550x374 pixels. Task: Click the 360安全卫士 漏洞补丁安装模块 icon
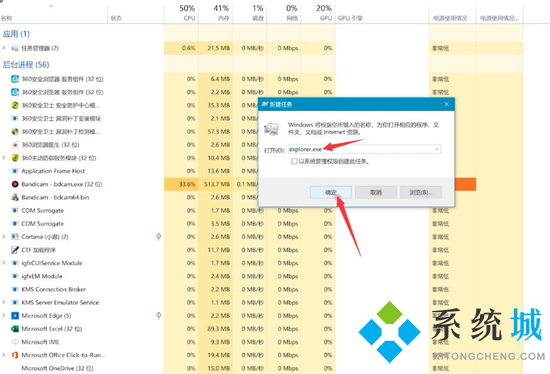pos(15,118)
